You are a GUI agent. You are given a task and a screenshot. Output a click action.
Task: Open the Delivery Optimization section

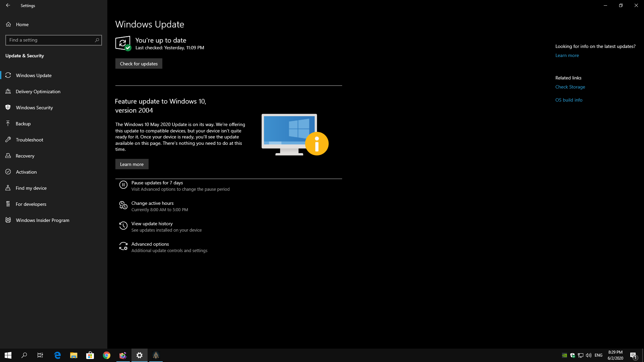38,92
